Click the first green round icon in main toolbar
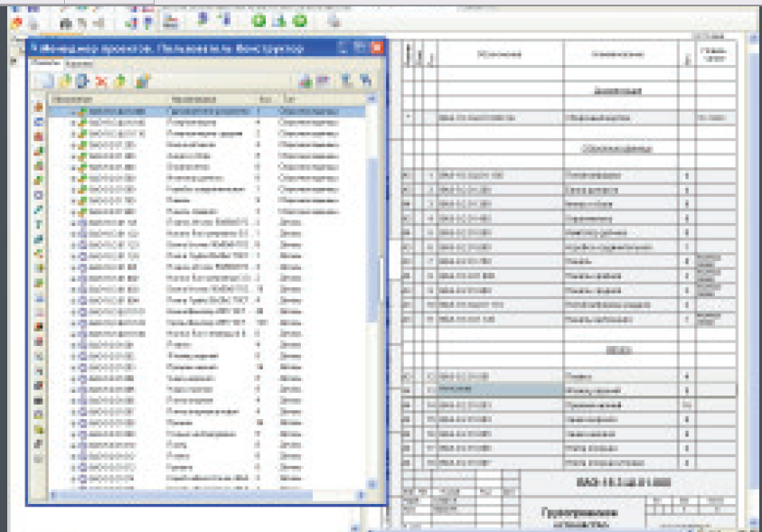This screenshot has height=532, width=762. [259, 21]
